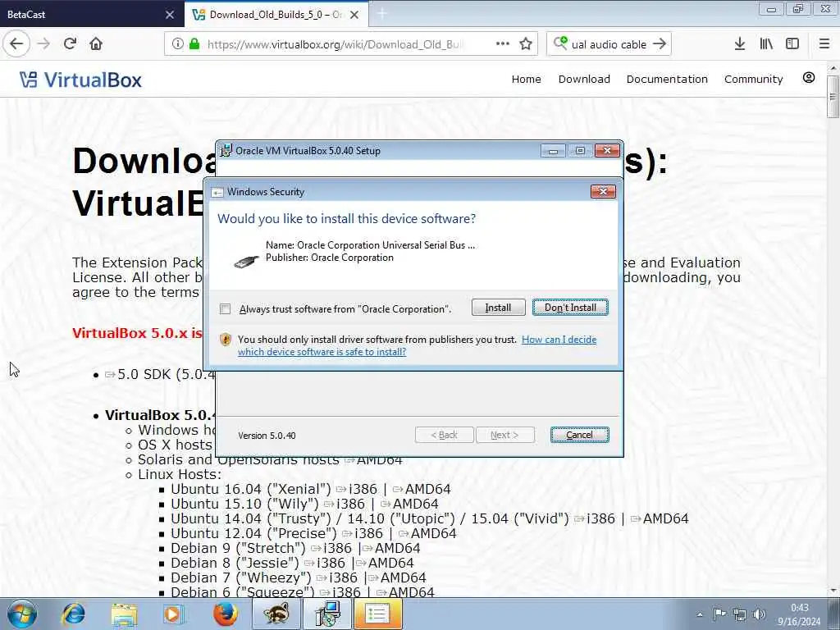Click the search engine magnifier icon

coord(560,43)
